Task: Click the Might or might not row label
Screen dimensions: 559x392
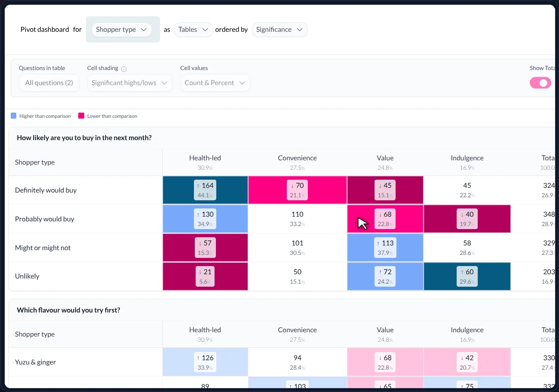Action: pyautogui.click(x=43, y=248)
